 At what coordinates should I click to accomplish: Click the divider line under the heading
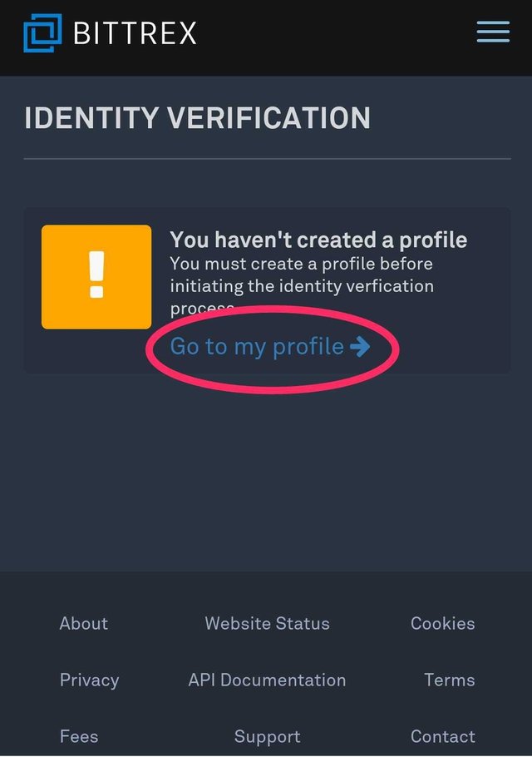coord(267,158)
